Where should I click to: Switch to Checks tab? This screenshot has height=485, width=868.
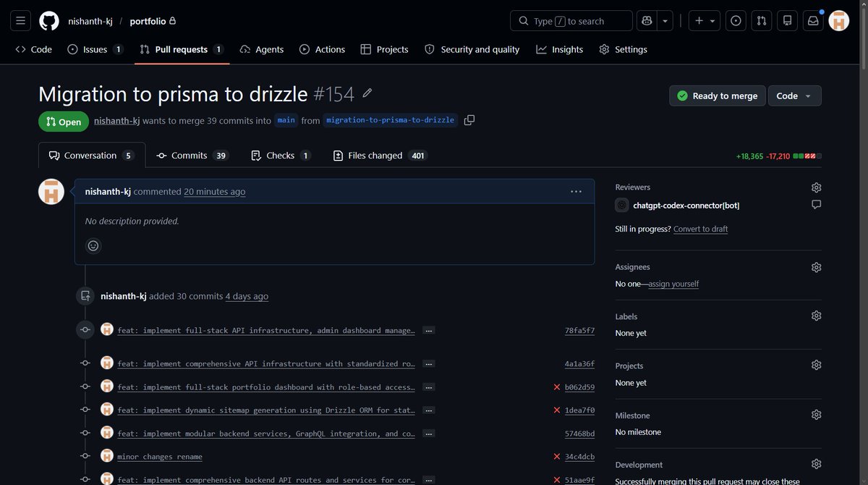pos(281,155)
